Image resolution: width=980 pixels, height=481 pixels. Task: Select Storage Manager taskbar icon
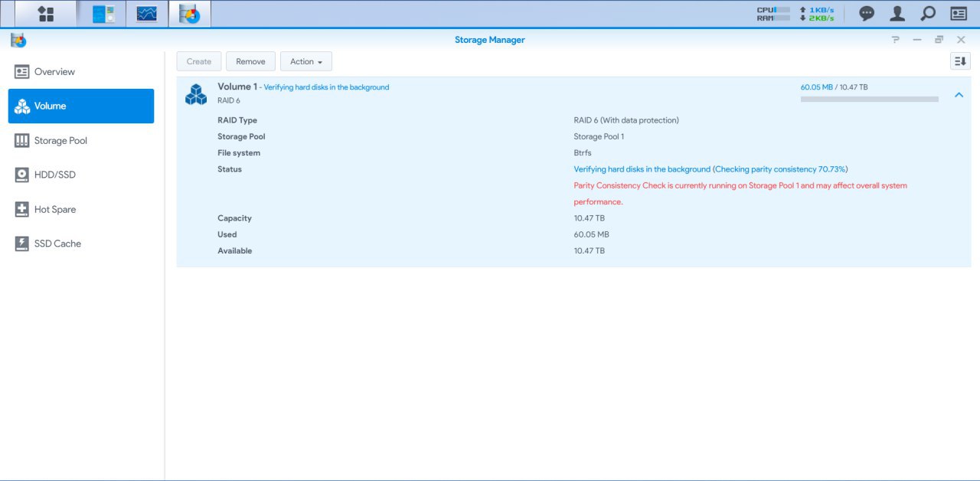(x=189, y=14)
